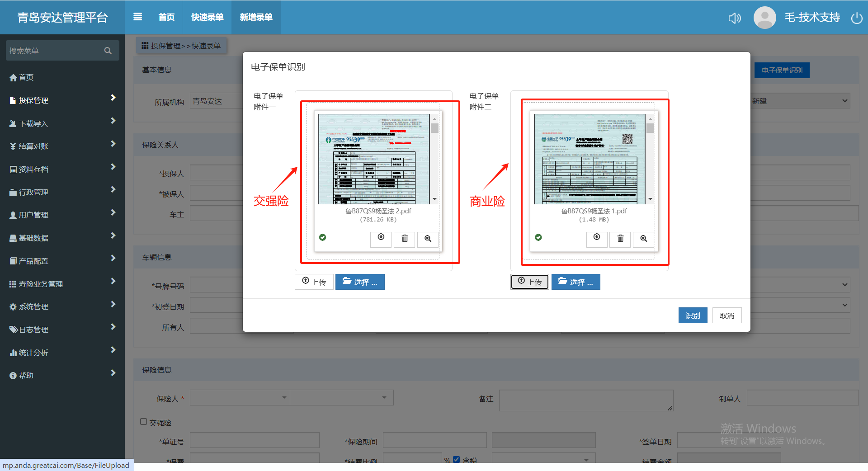Click the 鲁B87QS9杨圣法 2.pdf thumbnail
Viewport: 868px width, 471px height.
(x=374, y=159)
